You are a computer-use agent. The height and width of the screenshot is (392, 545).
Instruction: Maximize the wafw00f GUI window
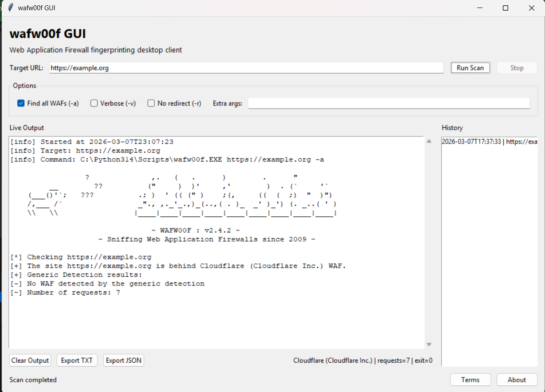[x=506, y=8]
